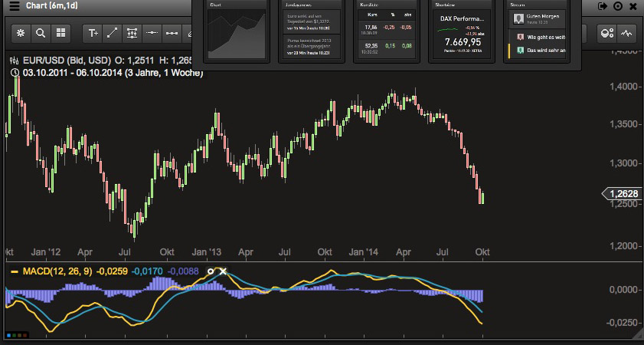Open the hamburger menu beside Chart title

point(15,6)
